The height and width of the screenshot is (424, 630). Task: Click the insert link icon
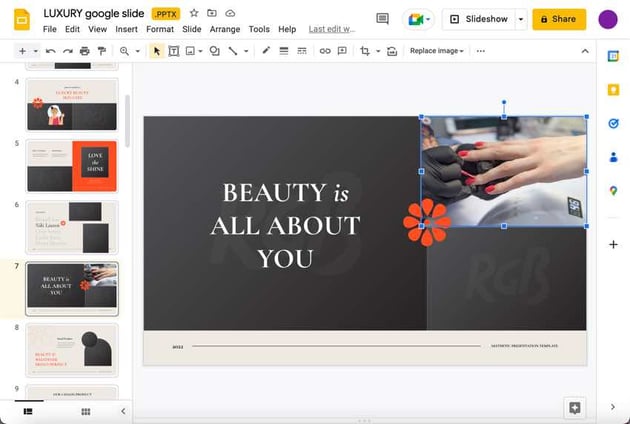click(325, 51)
